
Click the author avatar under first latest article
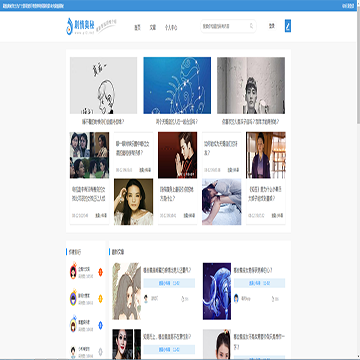coord(146,299)
